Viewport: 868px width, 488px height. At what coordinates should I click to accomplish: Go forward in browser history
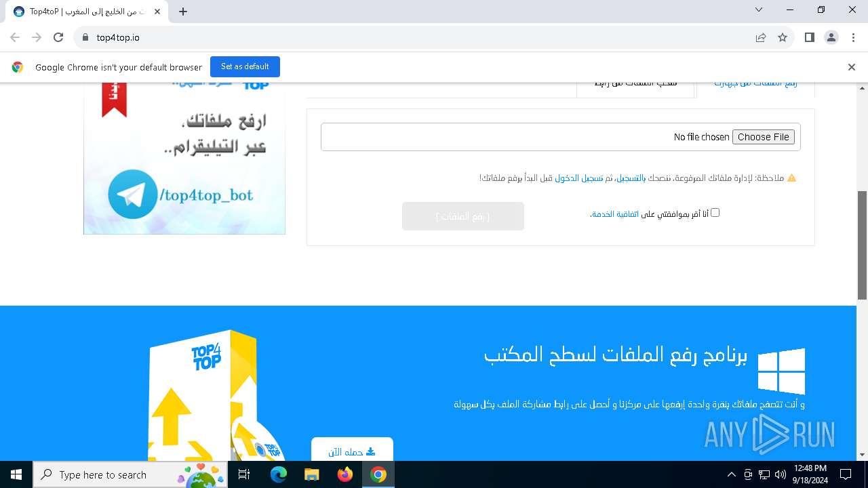(37, 37)
